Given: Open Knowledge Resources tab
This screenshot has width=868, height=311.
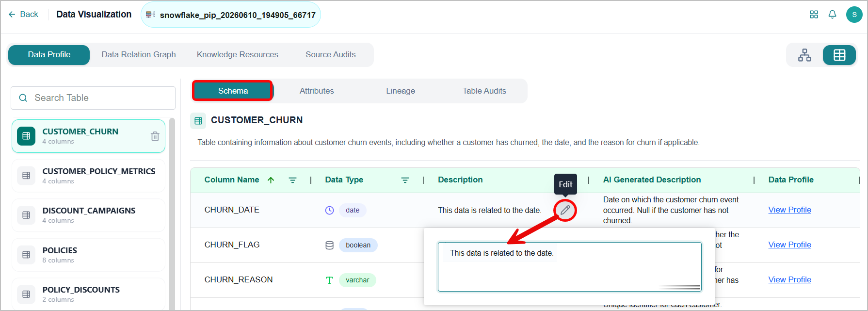Looking at the screenshot, I should 238,55.
